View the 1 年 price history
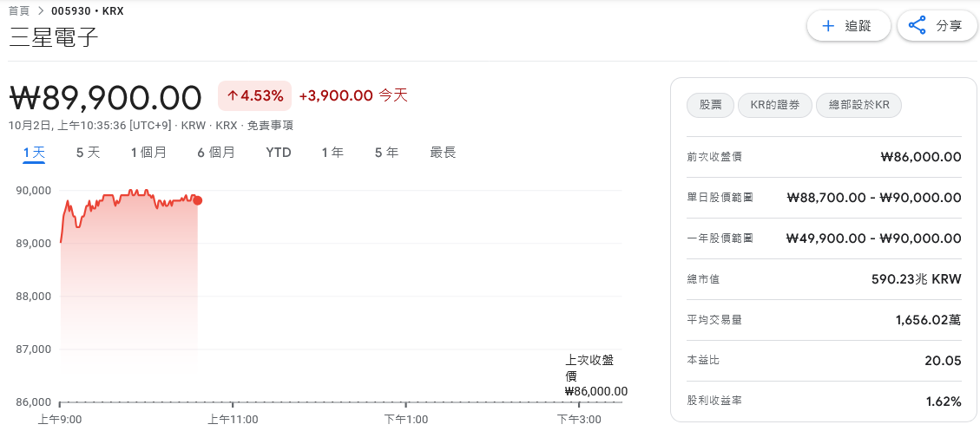 pyautogui.click(x=332, y=153)
